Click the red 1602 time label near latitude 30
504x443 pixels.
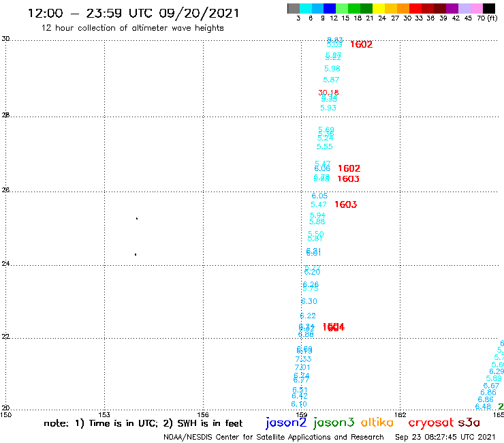tap(361, 44)
